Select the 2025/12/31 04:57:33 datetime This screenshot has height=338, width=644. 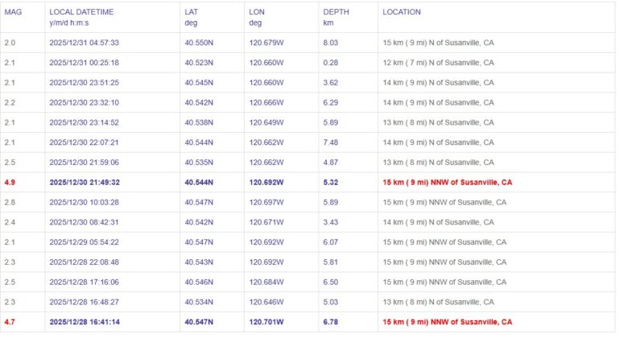point(85,42)
